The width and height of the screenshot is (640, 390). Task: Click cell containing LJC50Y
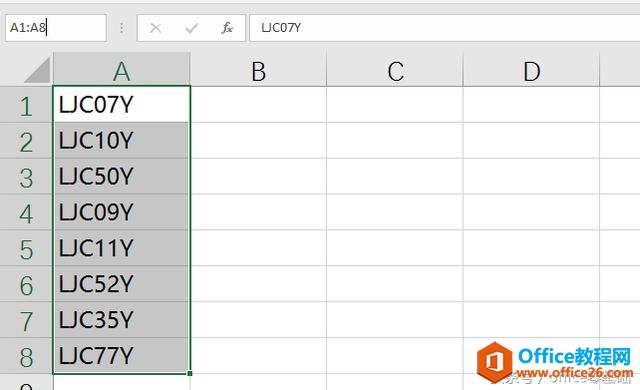click(122, 176)
